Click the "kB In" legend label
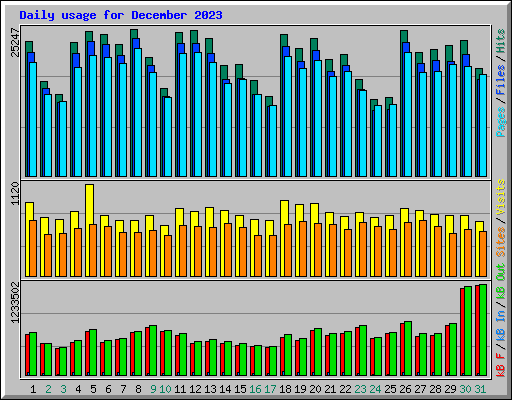This screenshot has width=512, height=400. (x=500, y=325)
